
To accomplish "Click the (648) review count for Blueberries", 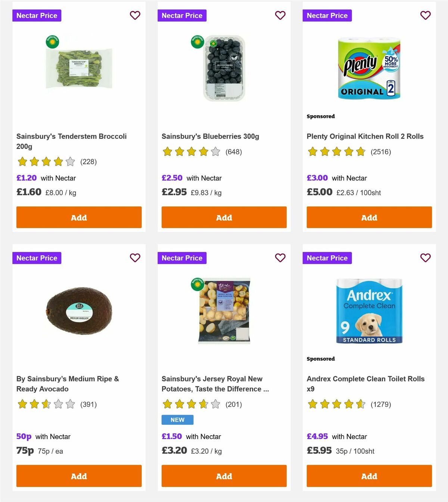I will tap(234, 152).
